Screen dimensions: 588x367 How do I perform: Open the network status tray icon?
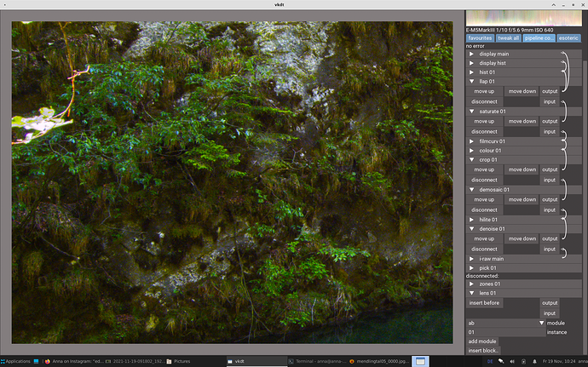tap(501, 361)
